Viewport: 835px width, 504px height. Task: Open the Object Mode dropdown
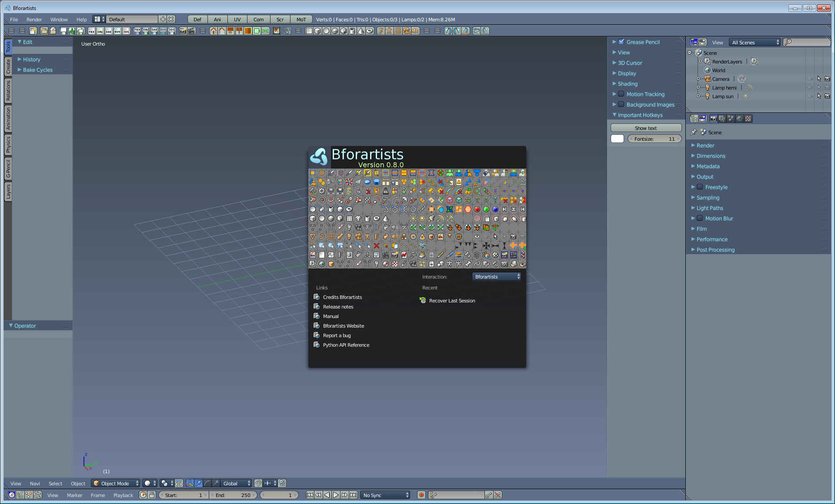pyautogui.click(x=116, y=483)
